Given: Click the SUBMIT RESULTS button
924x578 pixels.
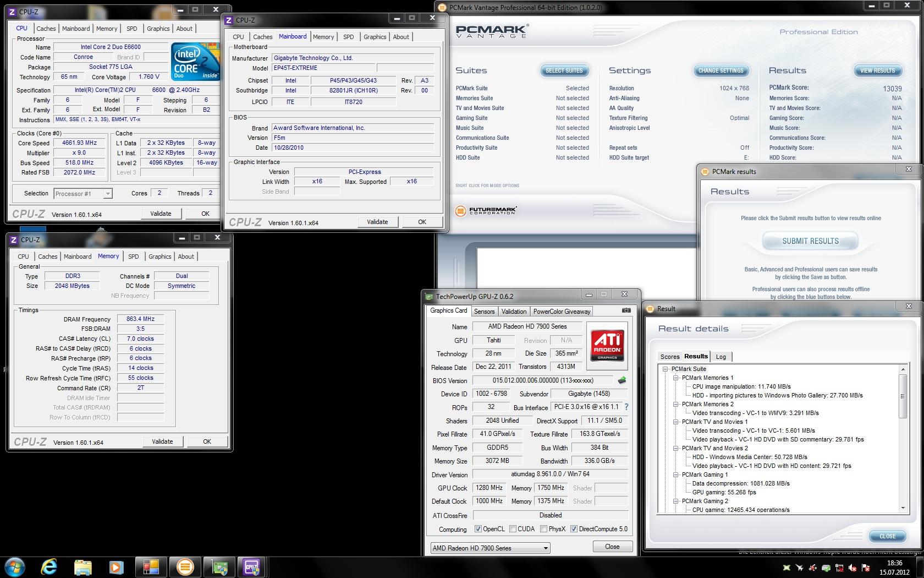Looking at the screenshot, I should [810, 241].
